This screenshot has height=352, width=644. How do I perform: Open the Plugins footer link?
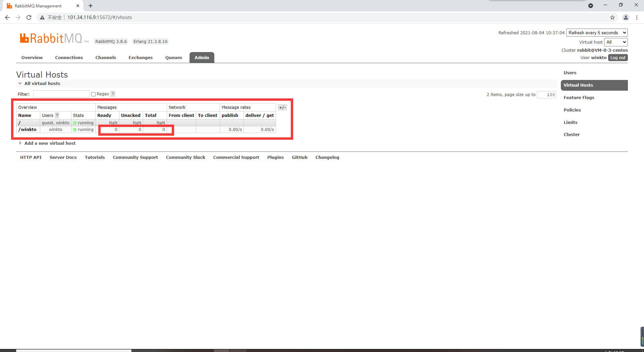pos(275,157)
